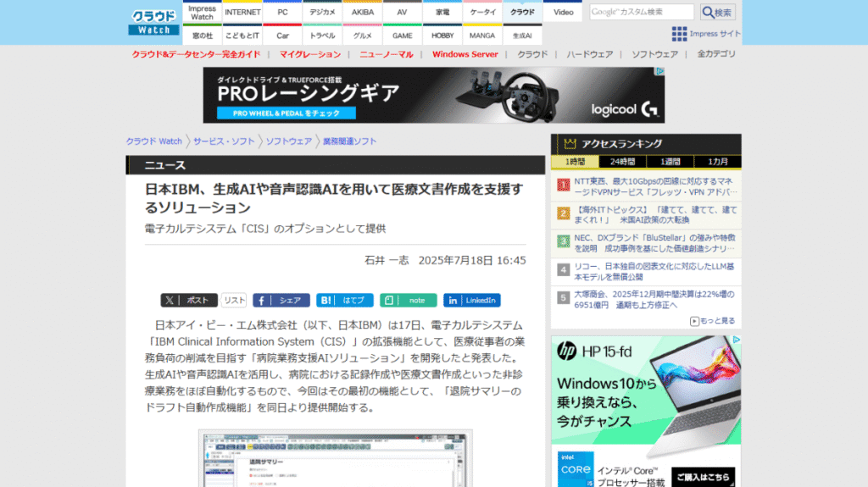Open the INTERNET site tab

(x=242, y=12)
